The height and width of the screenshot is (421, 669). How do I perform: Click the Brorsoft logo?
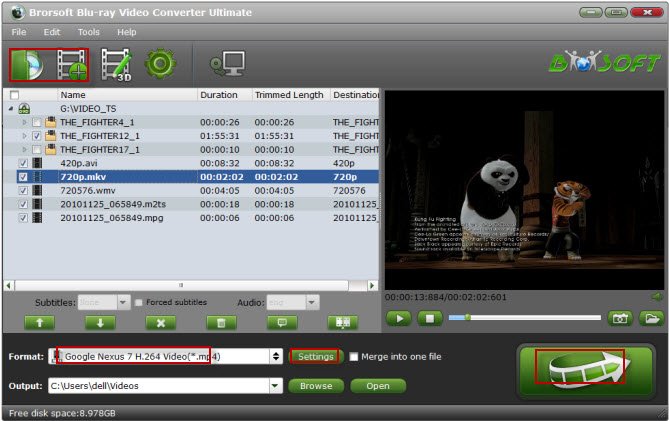click(605, 63)
